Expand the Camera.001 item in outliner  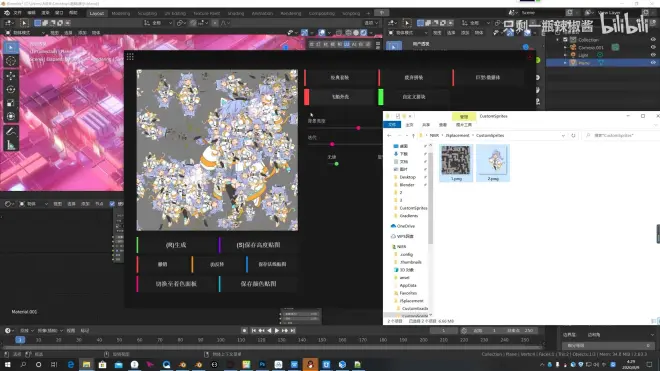565,48
